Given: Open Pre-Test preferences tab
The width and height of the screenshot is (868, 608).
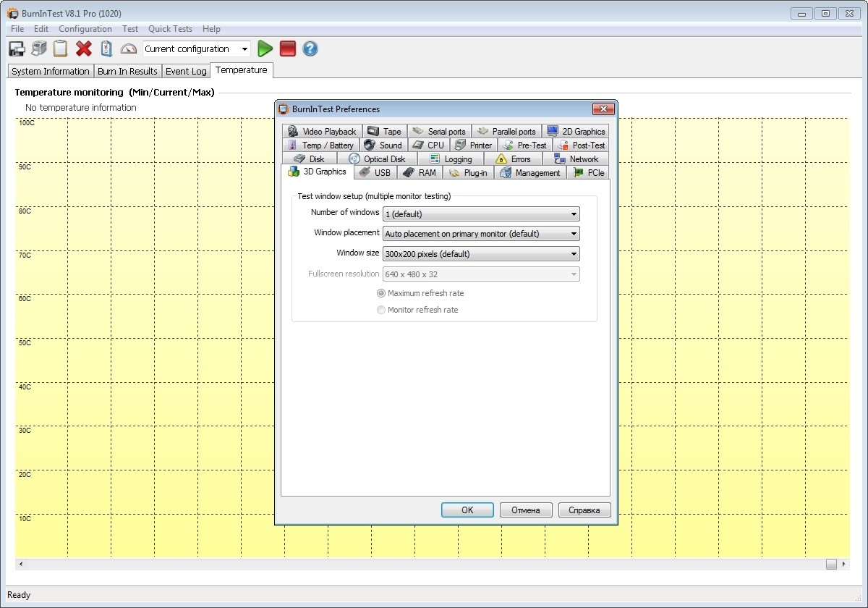Looking at the screenshot, I should tap(524, 145).
